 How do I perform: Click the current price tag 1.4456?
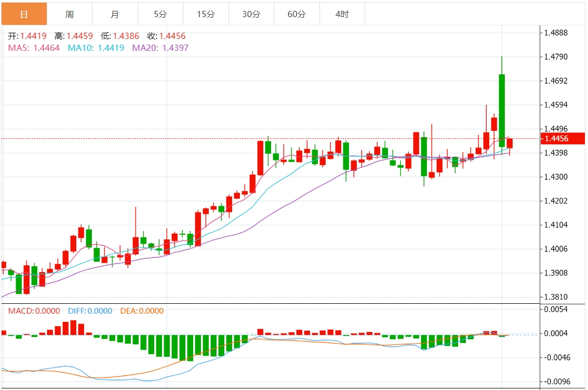tap(563, 138)
